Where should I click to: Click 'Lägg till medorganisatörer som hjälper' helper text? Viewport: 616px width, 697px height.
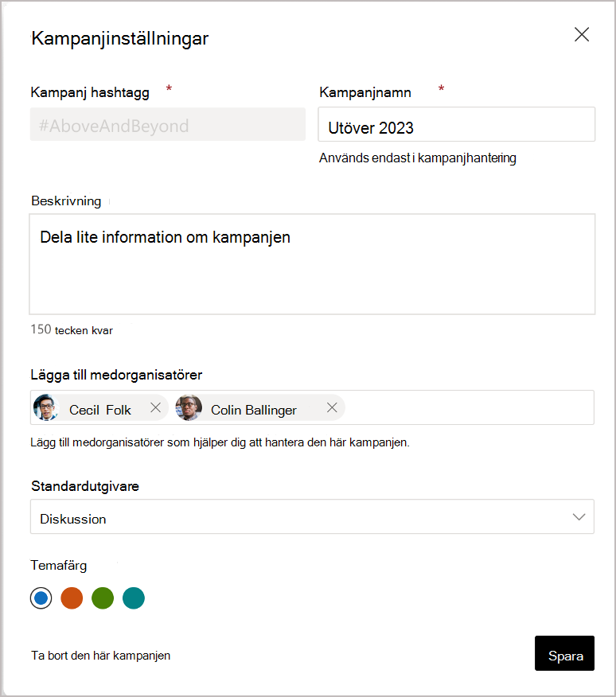(x=220, y=442)
